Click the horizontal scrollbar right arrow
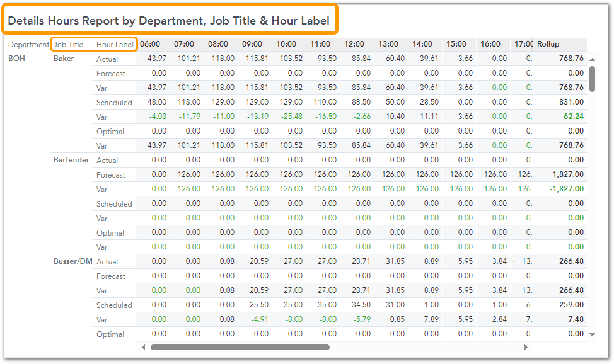 [x=526, y=347]
